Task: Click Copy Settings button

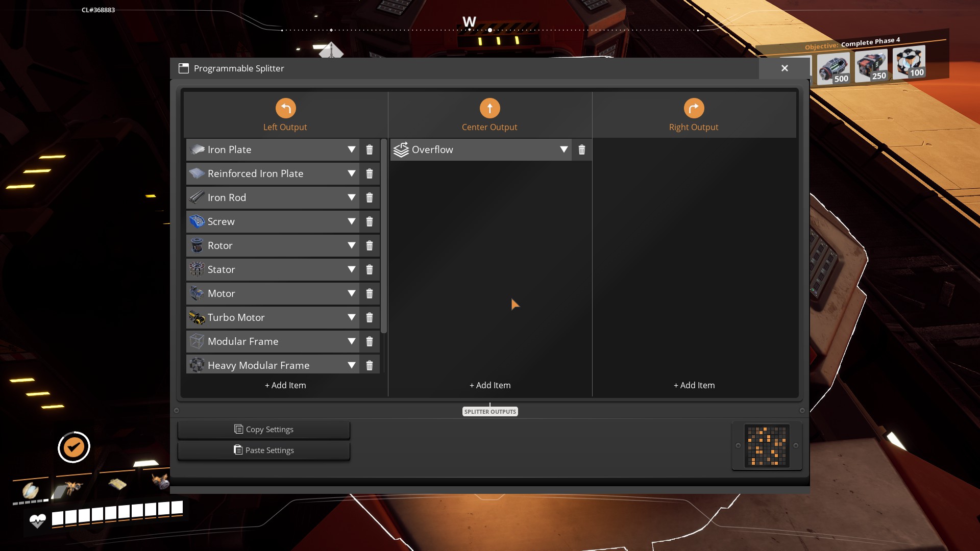Action: (264, 430)
